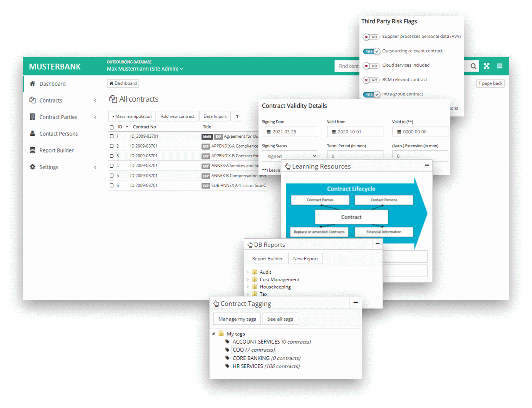The image size is (532, 408).
Task: Click the Housekeeping folder icon
Action: pos(255,287)
